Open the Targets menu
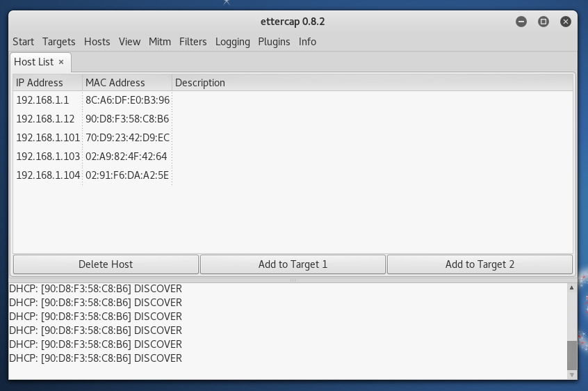This screenshot has height=391, width=588. click(x=59, y=42)
